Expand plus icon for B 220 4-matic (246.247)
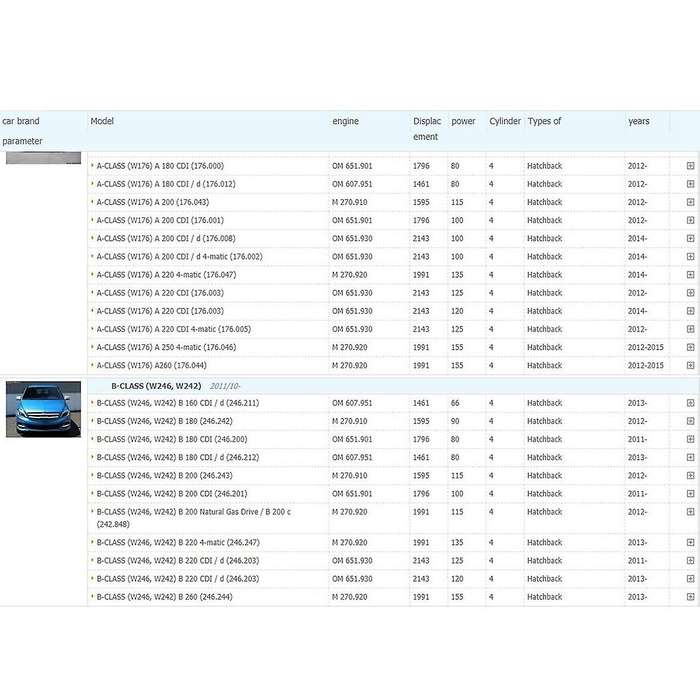700x700 pixels. click(690, 542)
